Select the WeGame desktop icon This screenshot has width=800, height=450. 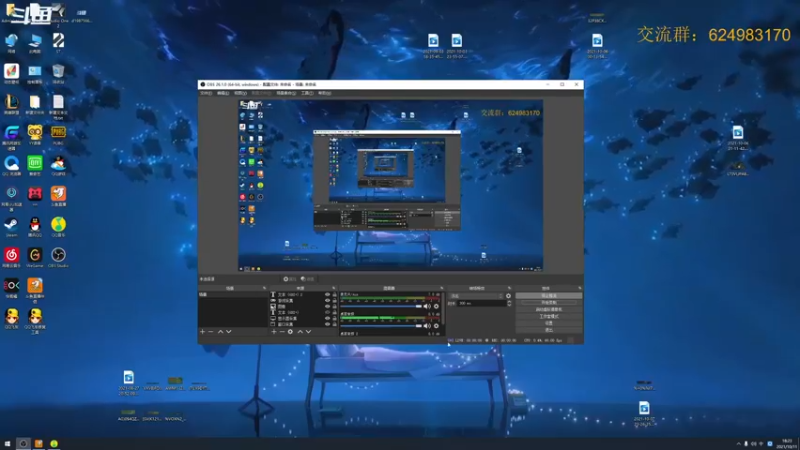pos(35,257)
